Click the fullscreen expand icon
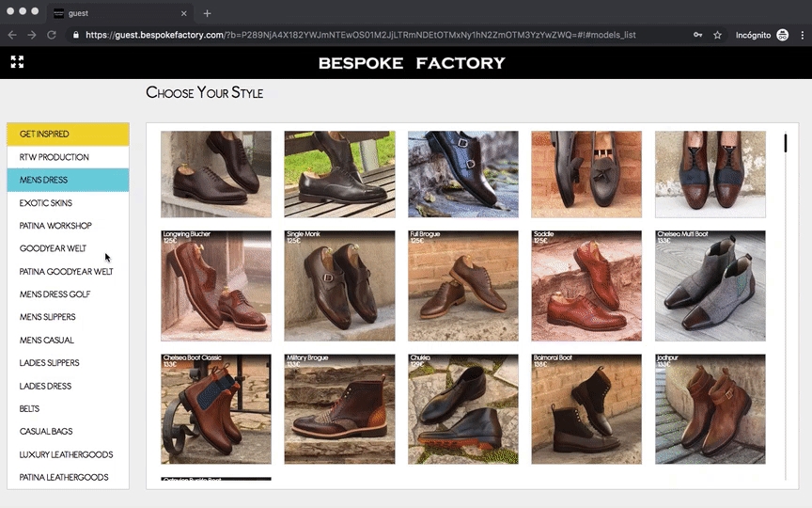Screen dimensions: 812x508 [x=17, y=62]
